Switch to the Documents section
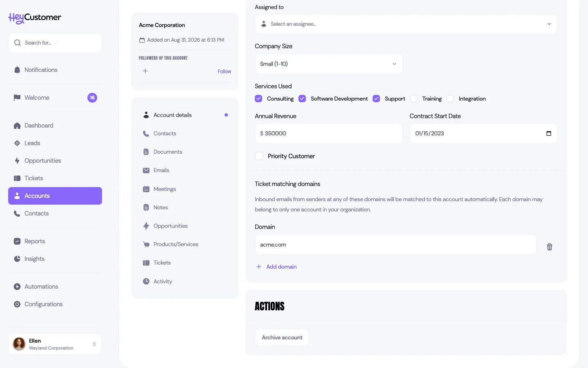Screen dimensions: 588x368 tap(185, 152)
